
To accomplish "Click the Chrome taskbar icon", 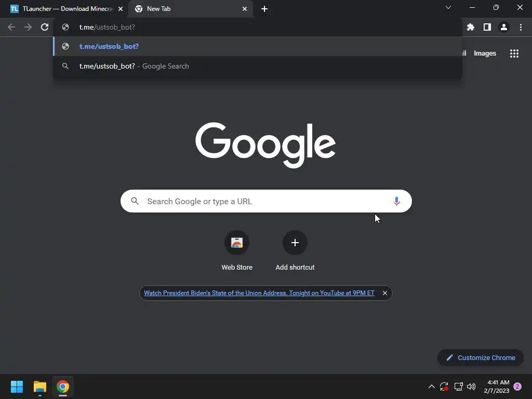I will 63,387.
